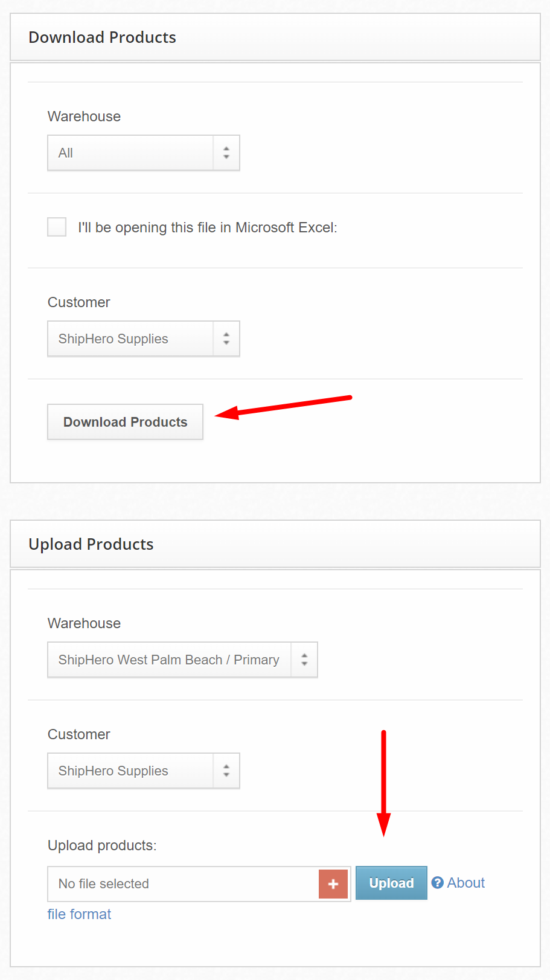Viewport: 550px width, 980px height.
Task: Click arrows on Upload section Customer selector
Action: [x=226, y=771]
